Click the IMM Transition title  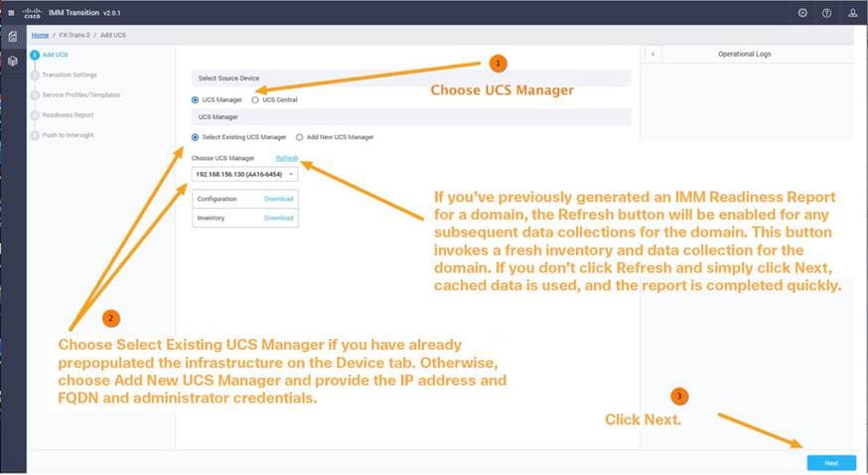click(x=73, y=13)
